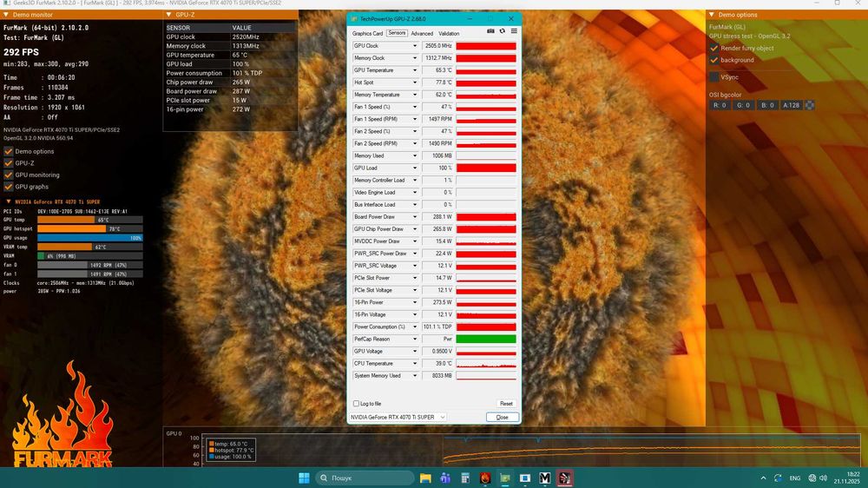Select the Sensors tab
This screenshot has width=868, height=488.
point(397,33)
